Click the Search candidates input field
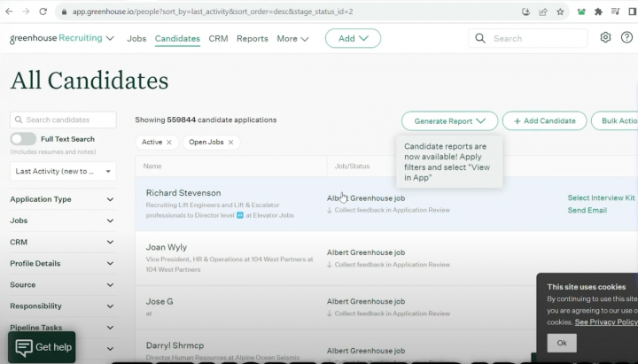Screen dimensions: 638x364 pyautogui.click(x=63, y=120)
